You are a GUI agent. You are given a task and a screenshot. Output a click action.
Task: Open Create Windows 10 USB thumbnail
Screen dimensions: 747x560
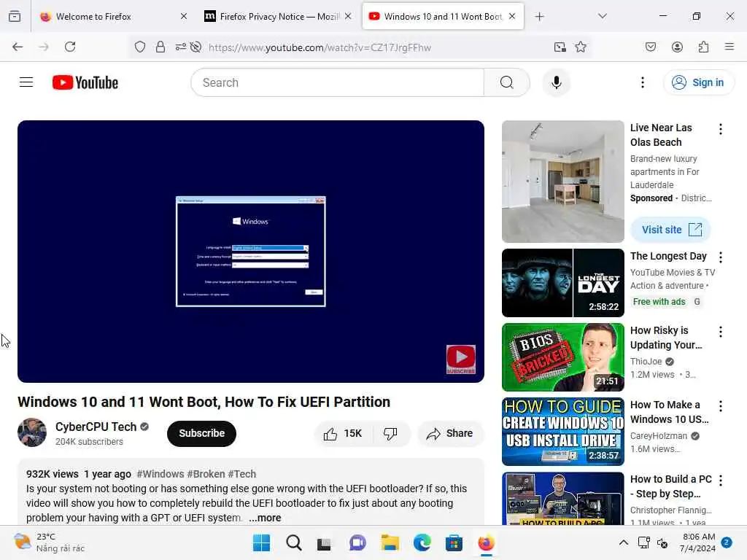click(562, 431)
